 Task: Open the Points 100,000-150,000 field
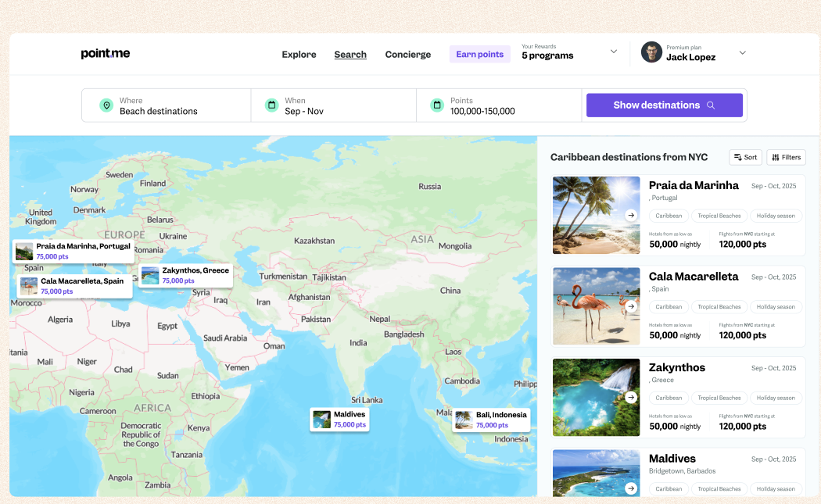(499, 105)
